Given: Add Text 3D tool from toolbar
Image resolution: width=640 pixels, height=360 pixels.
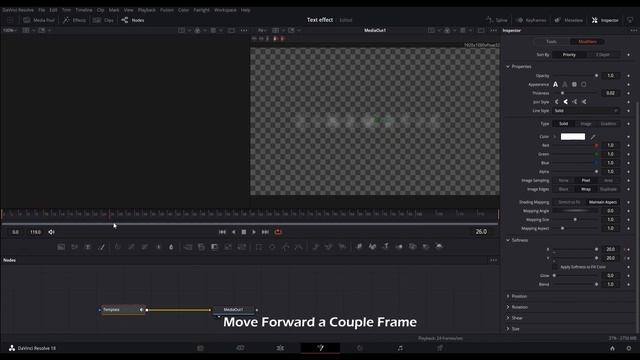Looking at the screenshot, I should [386, 247].
